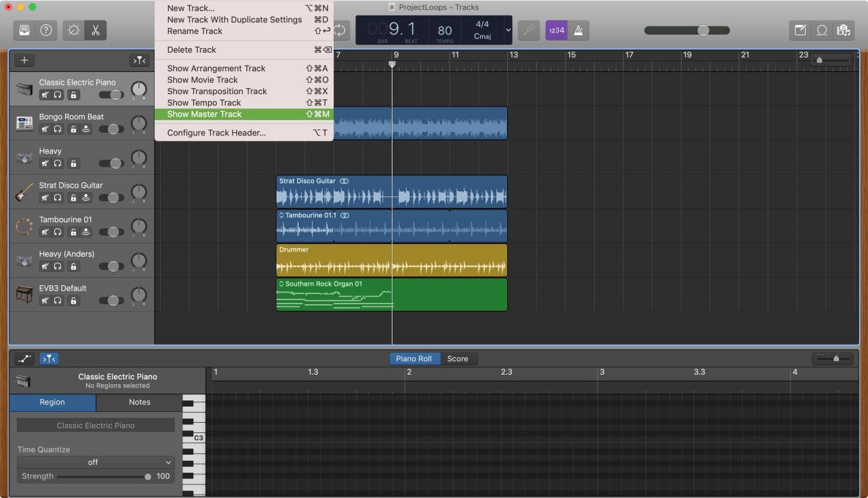Open the Notepad icon
The height and width of the screenshot is (498, 868).
tap(800, 30)
